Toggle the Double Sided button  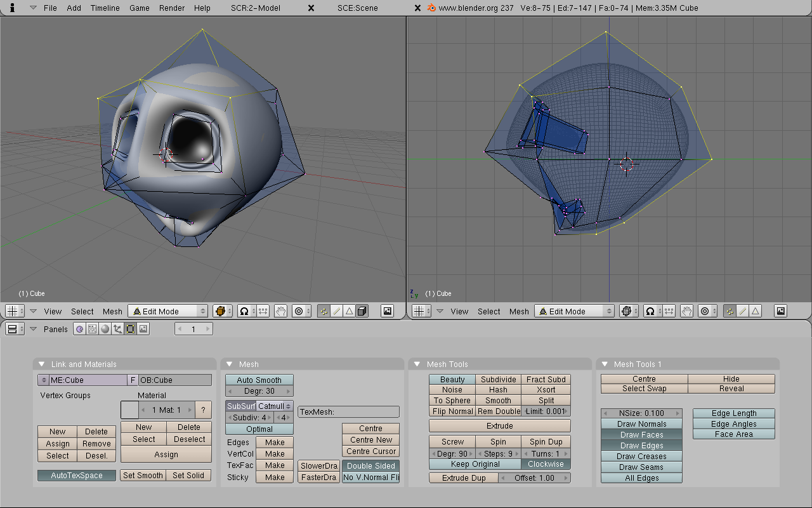[370, 466]
